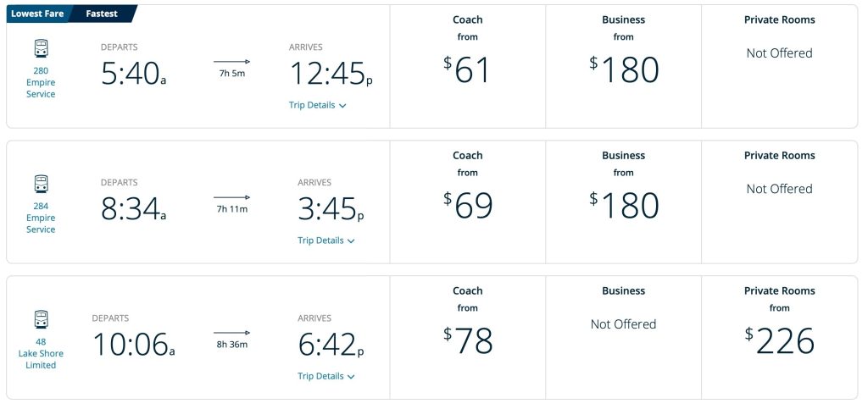Viewport: 868px width, 409px height.
Task: Expand Trip Details for the 10:06a departure
Action: [325, 376]
